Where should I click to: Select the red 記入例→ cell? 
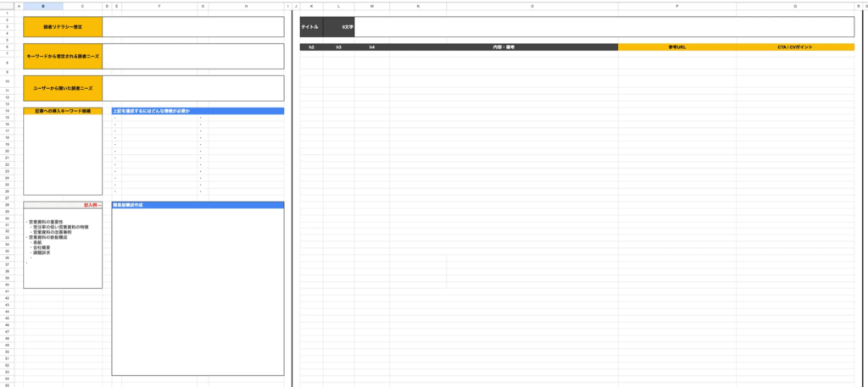(x=63, y=205)
